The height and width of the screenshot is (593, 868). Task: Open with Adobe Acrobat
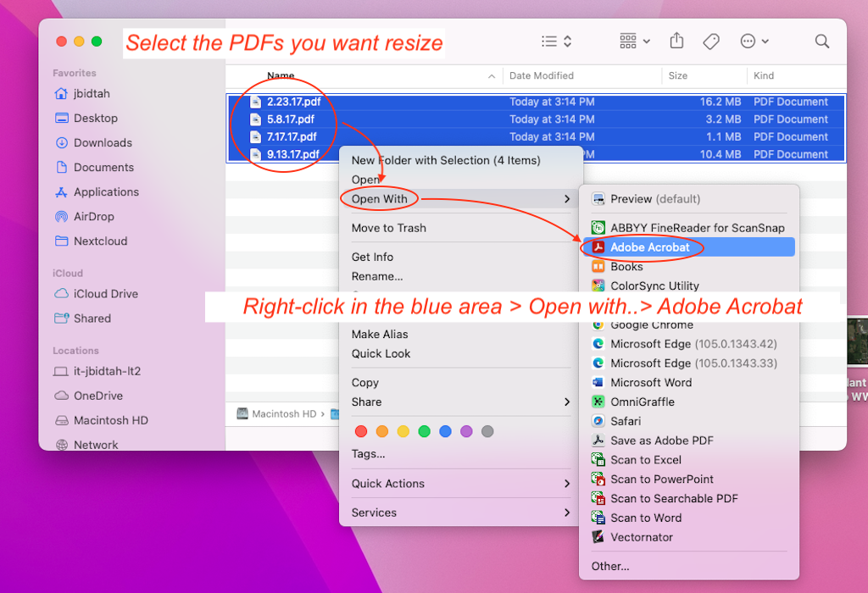(x=688, y=247)
